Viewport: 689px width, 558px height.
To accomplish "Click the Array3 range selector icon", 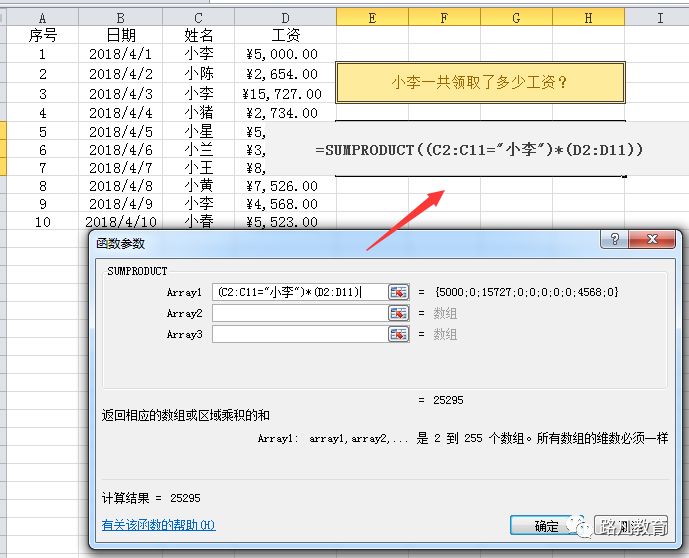I will (399, 334).
